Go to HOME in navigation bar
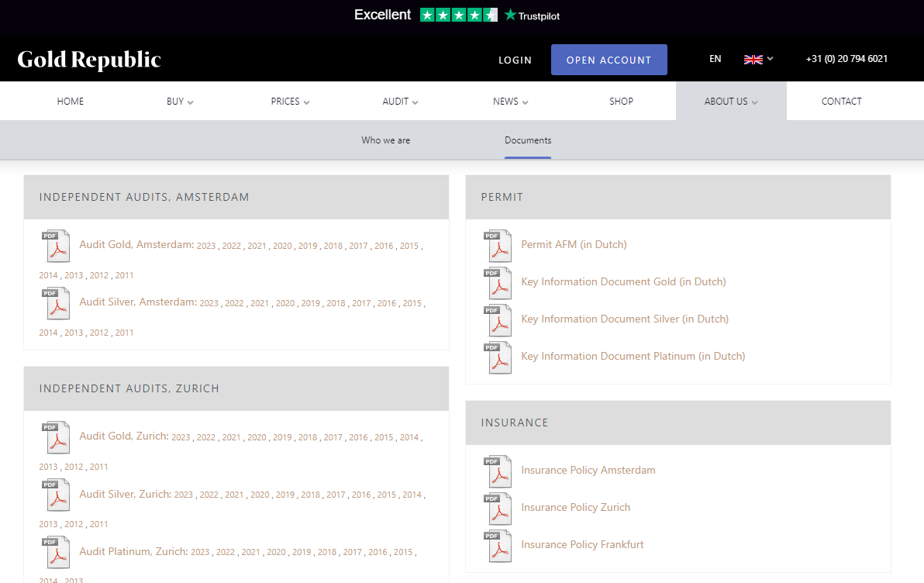Screen dimensions: 924x583 [70, 102]
